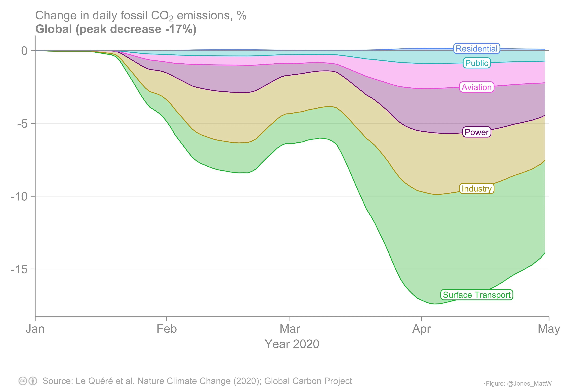The width and height of the screenshot is (570, 392).
Task: Open the Le Quéré source citation text
Action: (x=197, y=381)
